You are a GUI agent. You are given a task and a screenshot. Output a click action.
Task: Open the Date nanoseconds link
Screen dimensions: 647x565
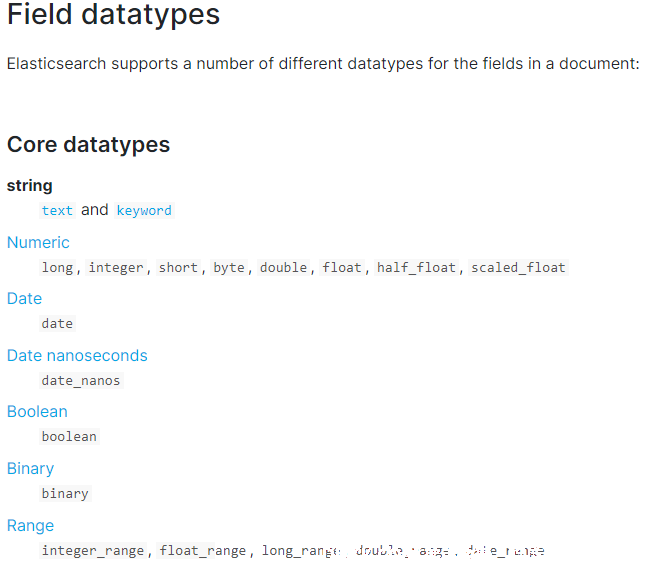coord(77,355)
